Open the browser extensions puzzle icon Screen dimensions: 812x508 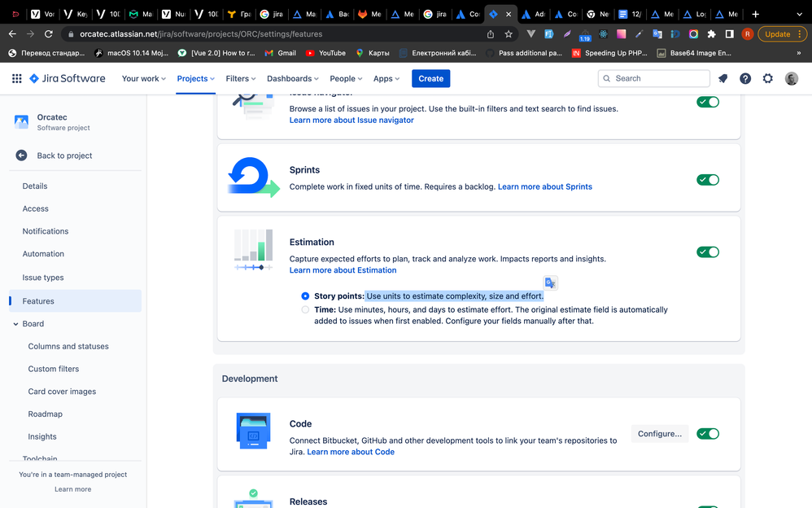712,33
